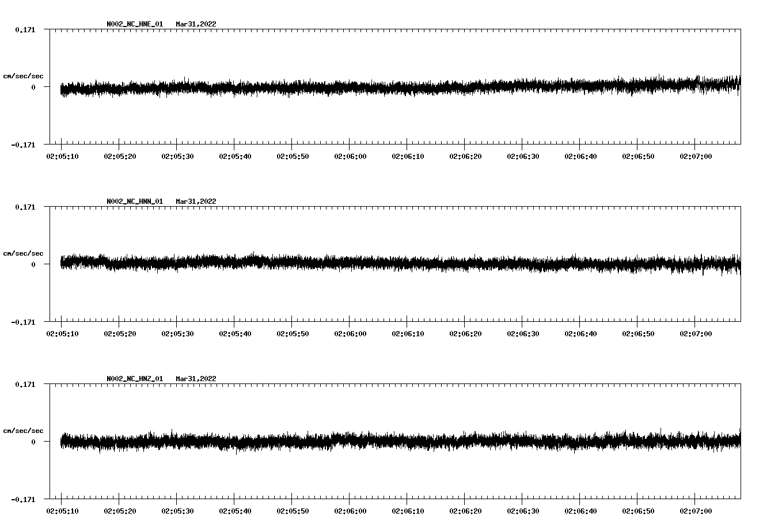
Task: Click the 02:06:40 time label under HNE plot
Action: (580, 156)
